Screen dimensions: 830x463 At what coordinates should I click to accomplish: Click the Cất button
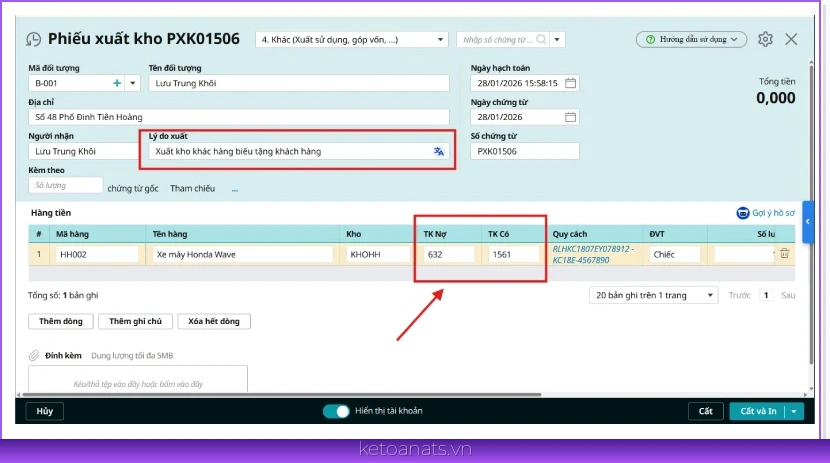(706, 411)
